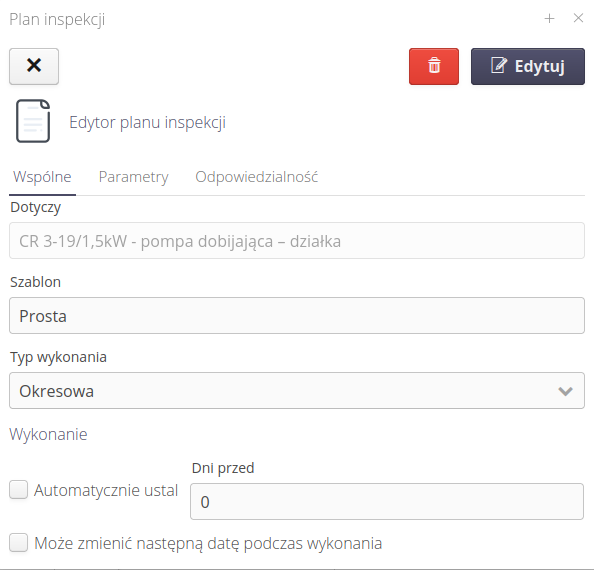Select the Wspólne tab
This screenshot has height=570, width=594.
pyautogui.click(x=42, y=177)
